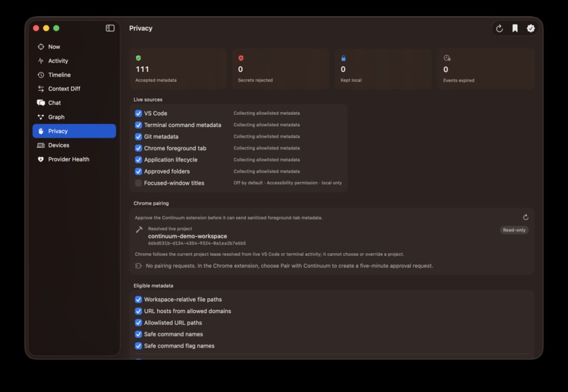568x392 pixels.
Task: Click the Graph nodes icon
Action: point(41,117)
